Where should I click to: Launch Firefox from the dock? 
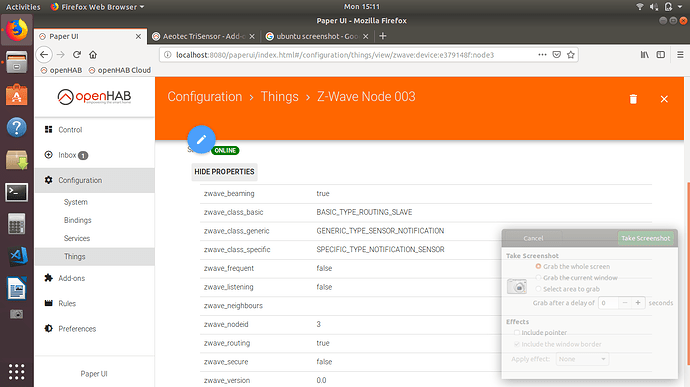point(17,30)
